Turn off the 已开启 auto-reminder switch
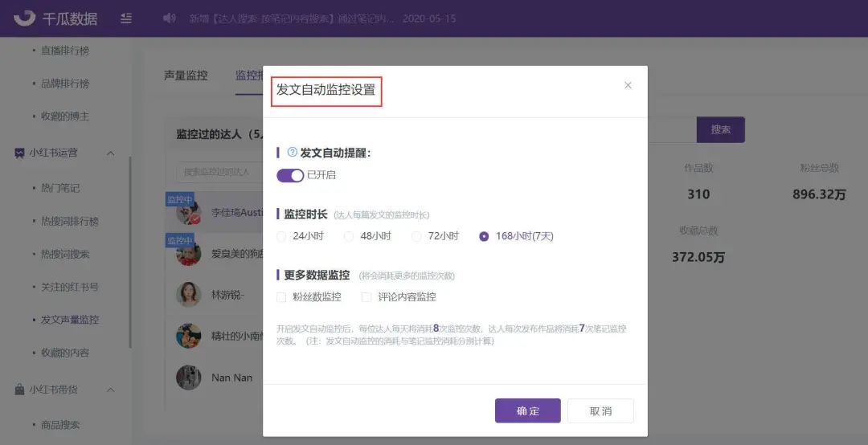868x445 pixels. [x=290, y=175]
